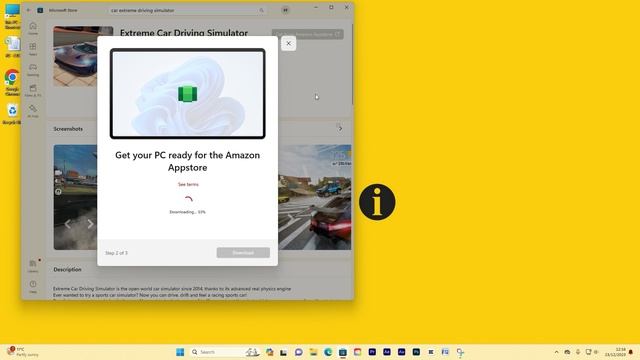Open the notification bell in tray
This screenshot has width=640, height=360.
point(631,352)
